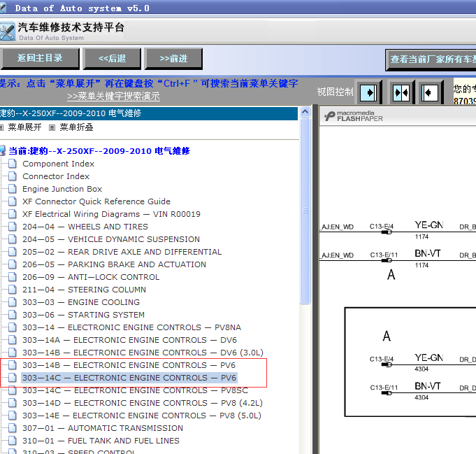Open 206—05 PARKING BRAKE AND ACTUATION
The image size is (476, 454).
point(114,264)
